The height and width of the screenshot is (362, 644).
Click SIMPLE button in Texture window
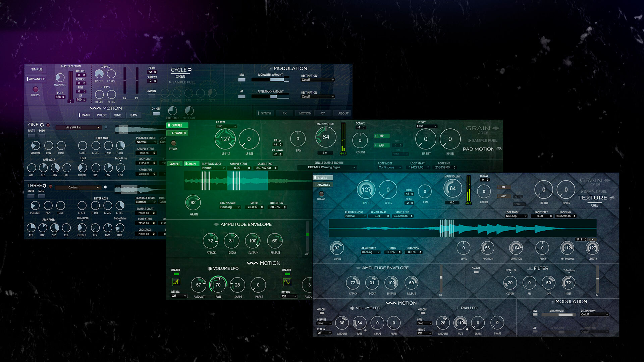(323, 178)
